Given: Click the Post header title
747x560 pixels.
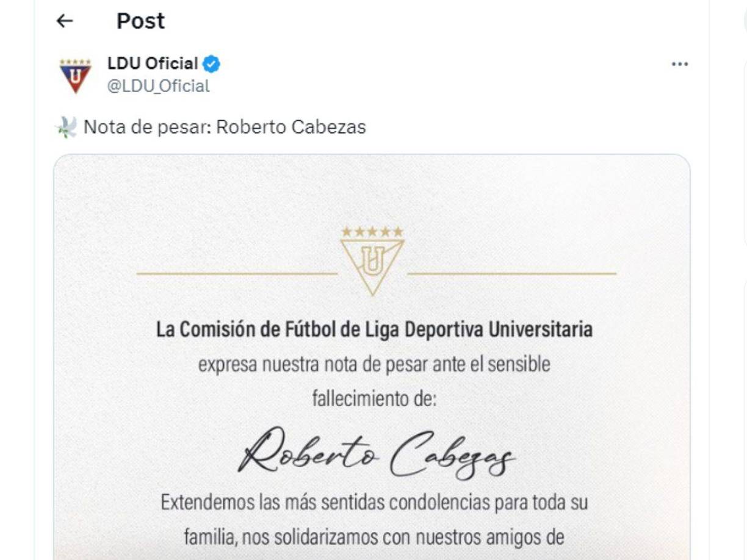Looking at the screenshot, I should [140, 21].
